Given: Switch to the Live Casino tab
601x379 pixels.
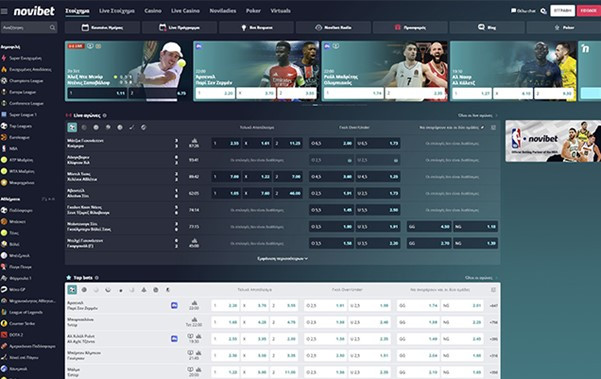Looking at the screenshot, I should (x=185, y=11).
